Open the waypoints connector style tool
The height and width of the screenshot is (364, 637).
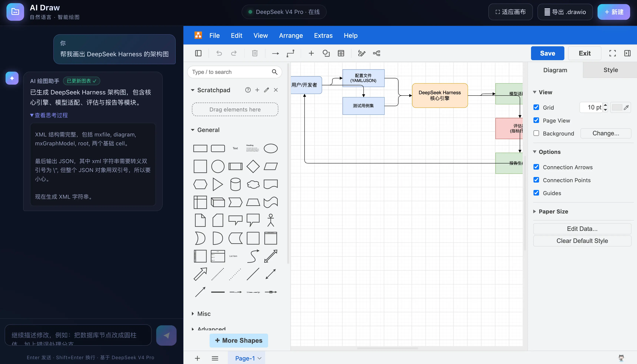pyautogui.click(x=290, y=54)
